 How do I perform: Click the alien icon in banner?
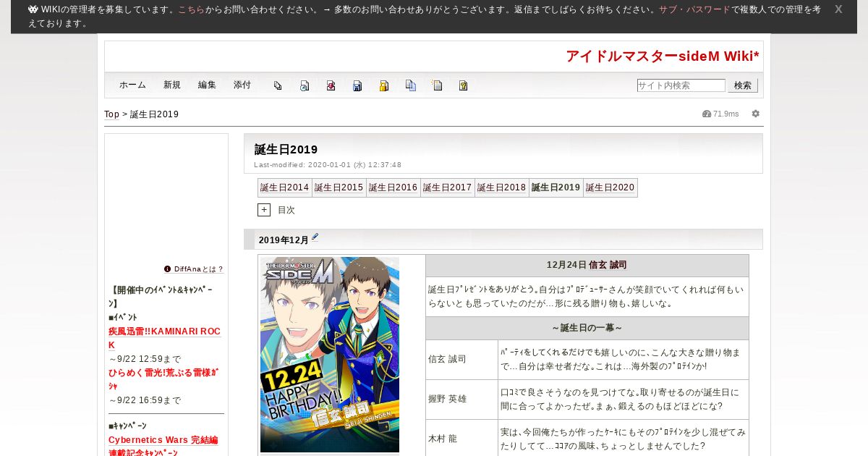coord(33,9)
